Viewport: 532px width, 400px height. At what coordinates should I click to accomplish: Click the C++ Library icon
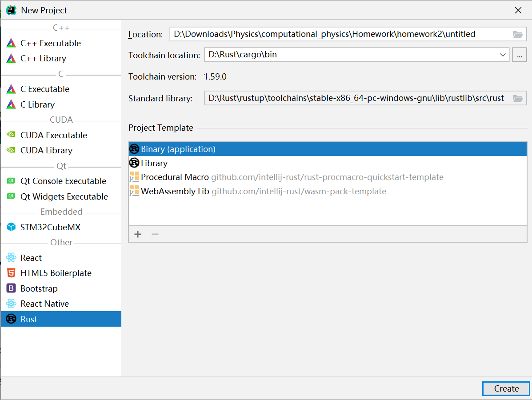tap(11, 58)
